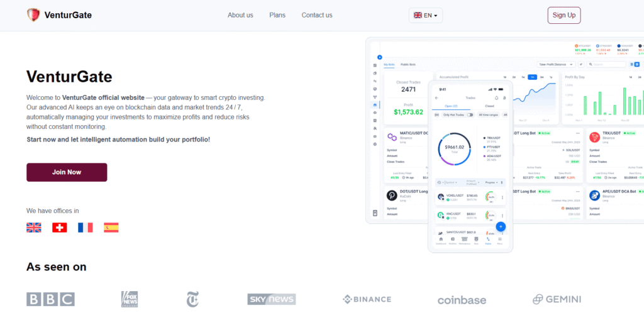Click the Fox News logo
The height and width of the screenshot is (325, 644).
click(130, 299)
